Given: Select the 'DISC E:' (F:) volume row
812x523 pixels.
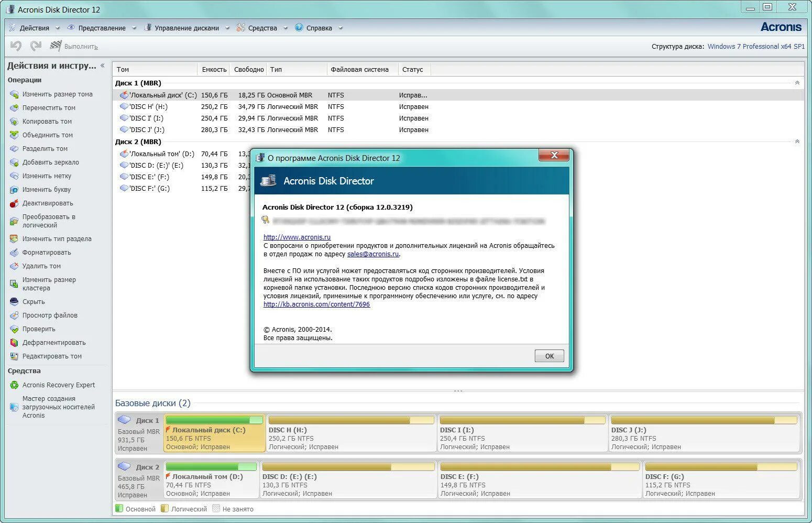Looking at the screenshot, I should pyautogui.click(x=182, y=177).
